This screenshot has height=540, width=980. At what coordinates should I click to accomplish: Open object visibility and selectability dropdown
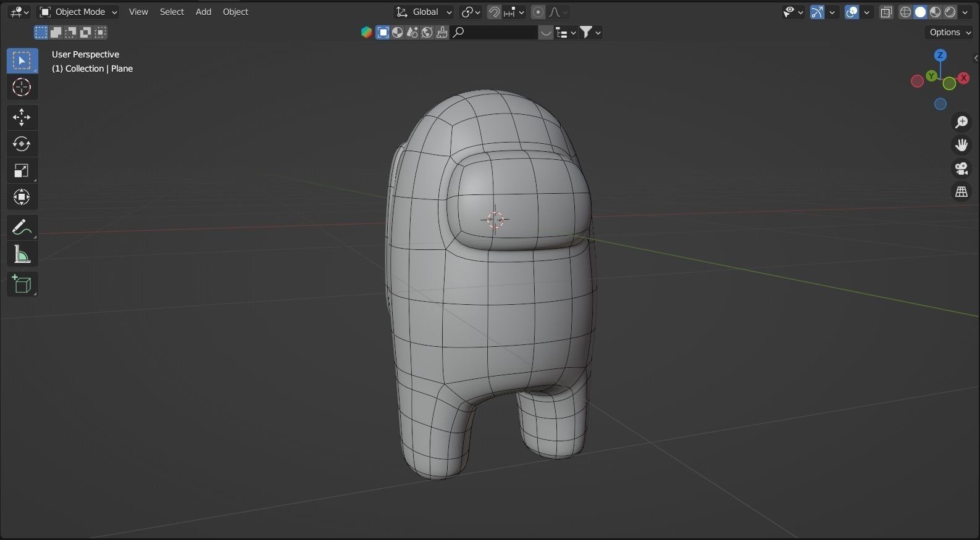click(793, 12)
